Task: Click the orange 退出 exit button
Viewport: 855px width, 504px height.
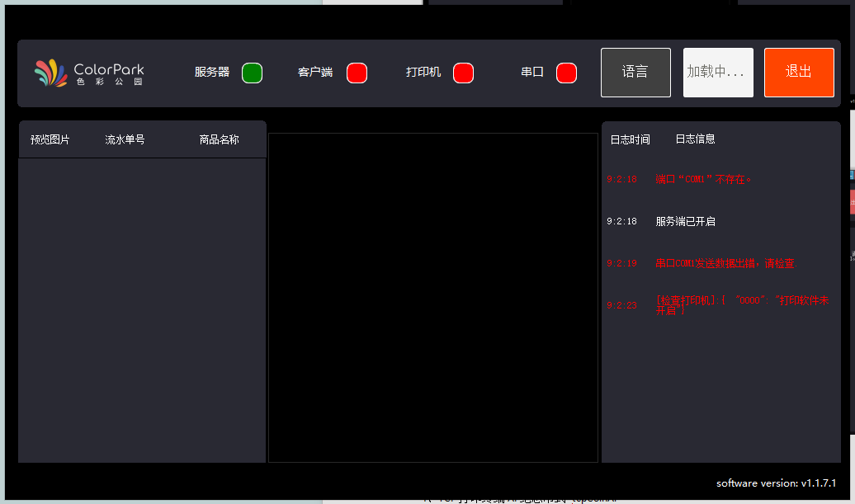Action: point(798,73)
